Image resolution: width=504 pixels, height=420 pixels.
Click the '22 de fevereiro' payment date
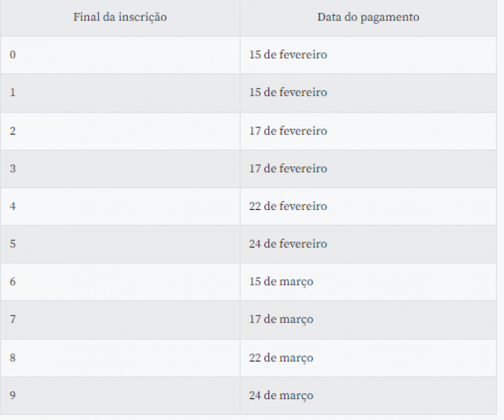288,206
